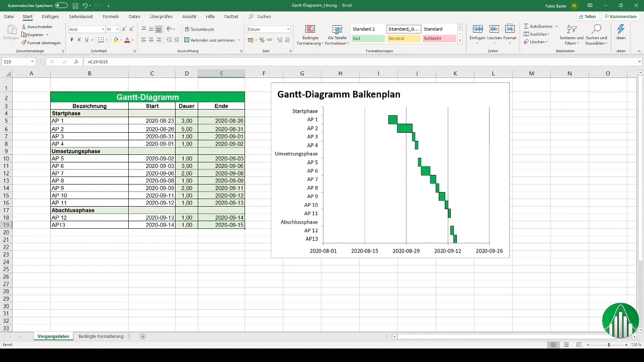Viewport: 644px width, 362px height.
Task: Toggle the Automatisches Speichern switch
Action: pos(61,6)
